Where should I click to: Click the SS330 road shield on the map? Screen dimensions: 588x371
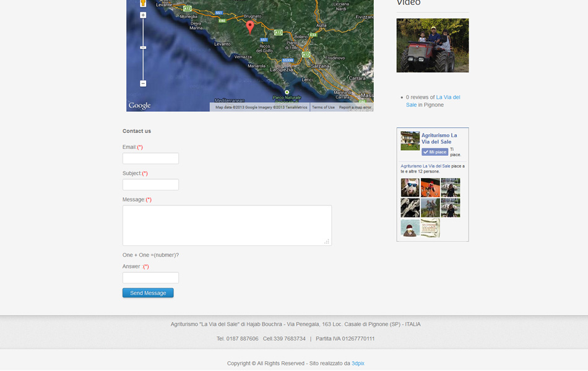[288, 61]
